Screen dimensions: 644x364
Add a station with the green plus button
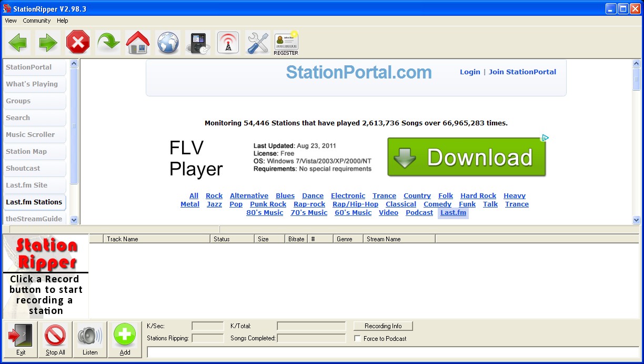click(125, 340)
